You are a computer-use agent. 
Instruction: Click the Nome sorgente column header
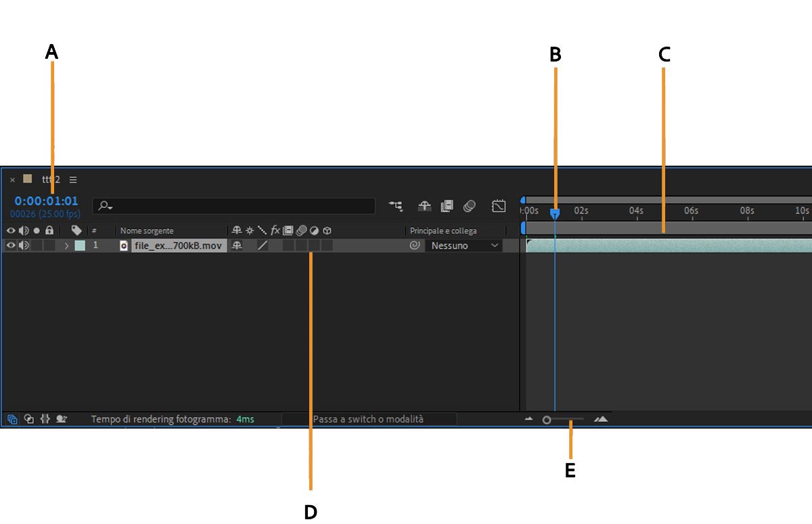tap(147, 231)
